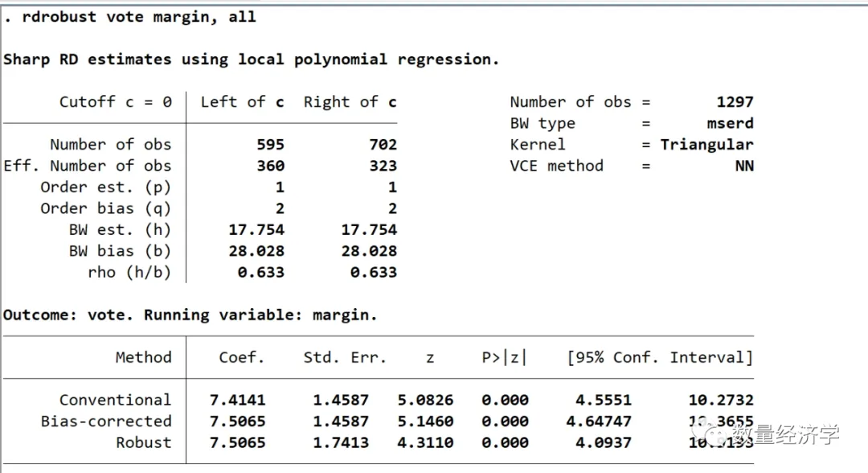
Task: Click the Number of obs value 702
Action: [x=383, y=145]
